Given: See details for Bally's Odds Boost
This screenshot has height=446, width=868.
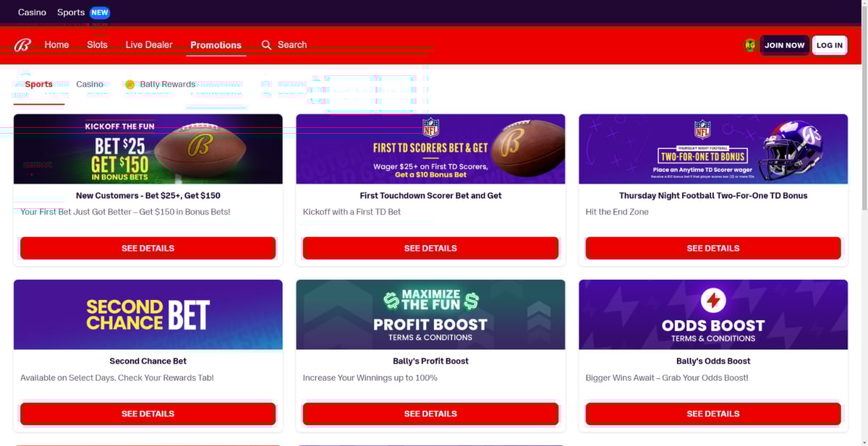Looking at the screenshot, I should click(x=713, y=413).
